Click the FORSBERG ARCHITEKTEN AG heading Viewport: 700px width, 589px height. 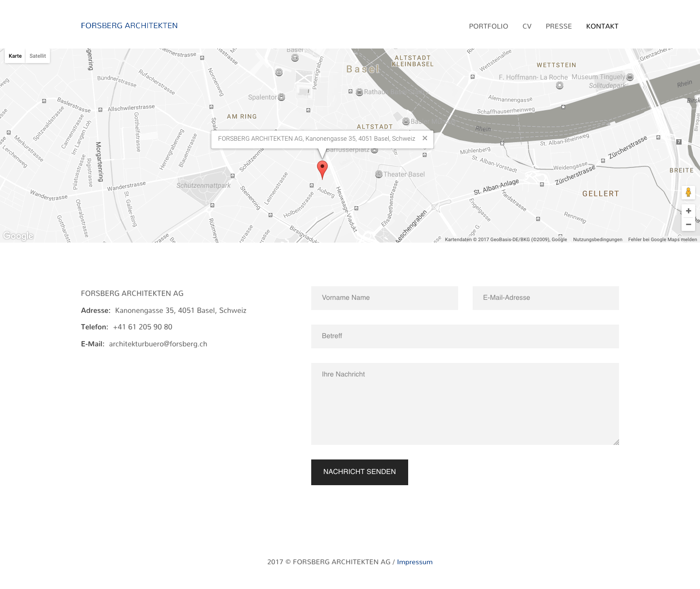tap(132, 294)
